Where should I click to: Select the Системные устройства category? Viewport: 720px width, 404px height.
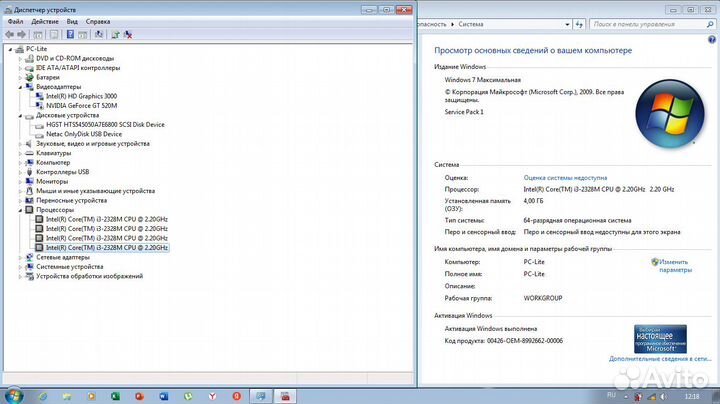(70, 266)
